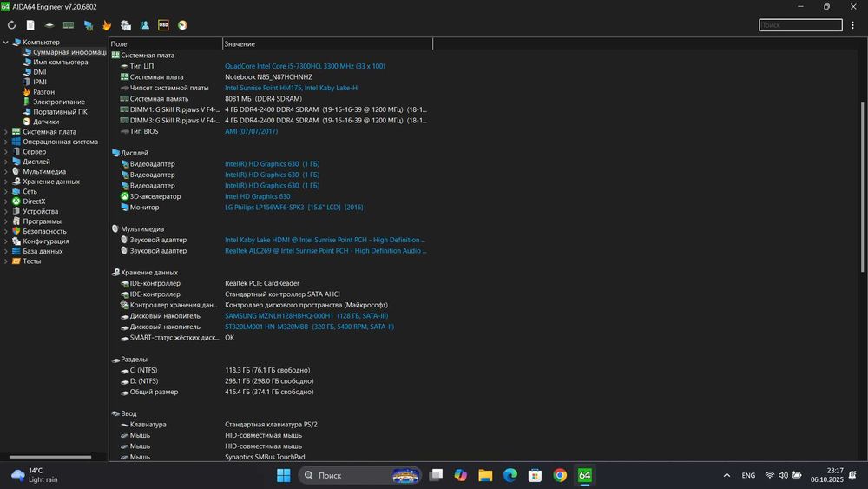This screenshot has height=489, width=868.
Task: Open Task View on the taskbar
Action: pyautogui.click(x=437, y=475)
